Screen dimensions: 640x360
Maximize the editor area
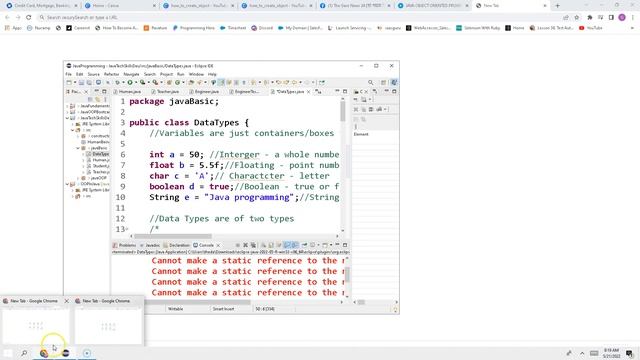coord(345,91)
